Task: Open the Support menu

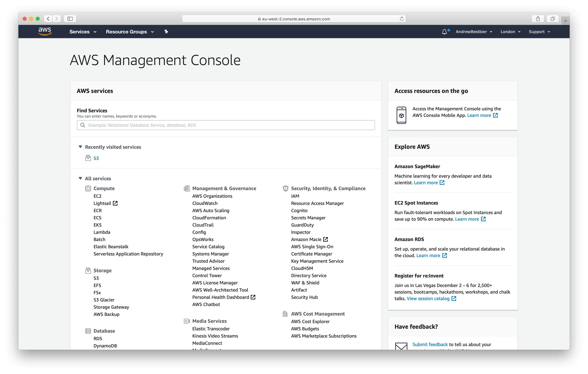Action: pyautogui.click(x=539, y=32)
